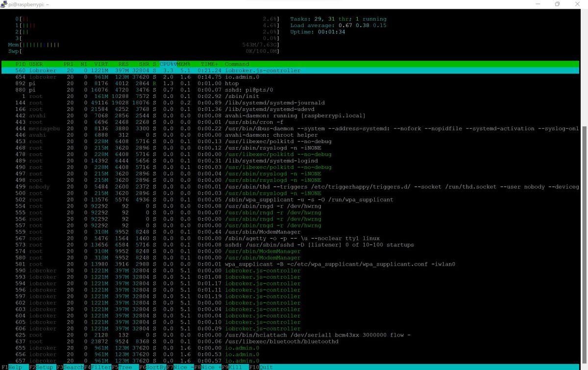This screenshot has height=370, width=588.
Task: Open F6 SortBy menu
Action: click(x=152, y=367)
